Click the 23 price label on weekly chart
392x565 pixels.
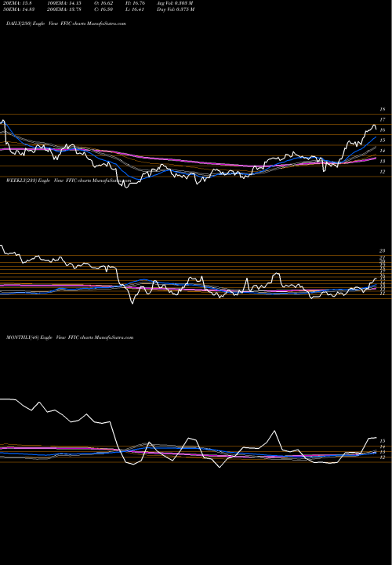point(383,251)
